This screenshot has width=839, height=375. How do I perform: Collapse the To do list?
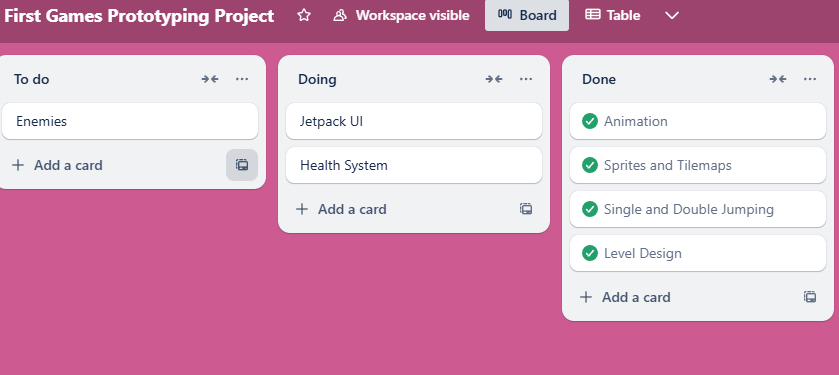click(210, 79)
